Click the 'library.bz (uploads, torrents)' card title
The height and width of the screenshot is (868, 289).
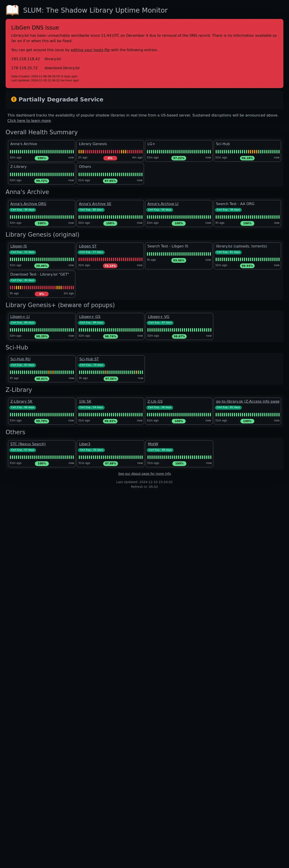pos(242,246)
